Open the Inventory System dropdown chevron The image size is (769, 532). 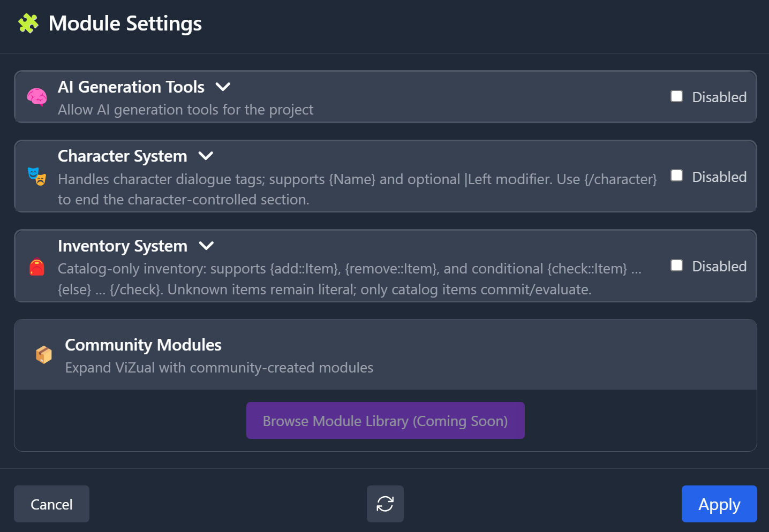click(206, 246)
